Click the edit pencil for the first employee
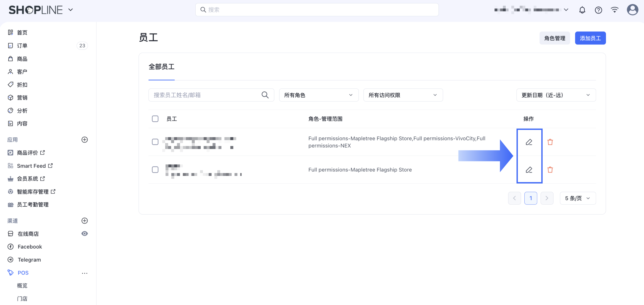 (x=529, y=142)
